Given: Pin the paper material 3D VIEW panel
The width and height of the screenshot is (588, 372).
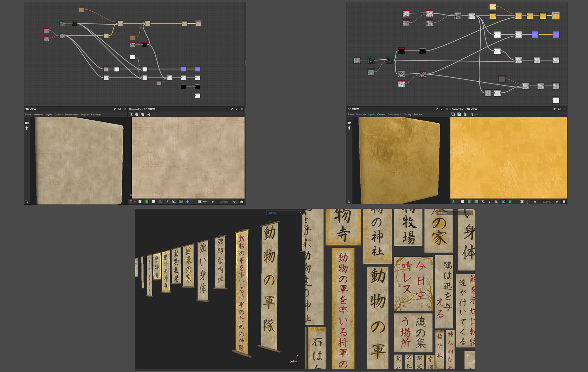Looking at the screenshot, I should pyautogui.click(x=115, y=109).
